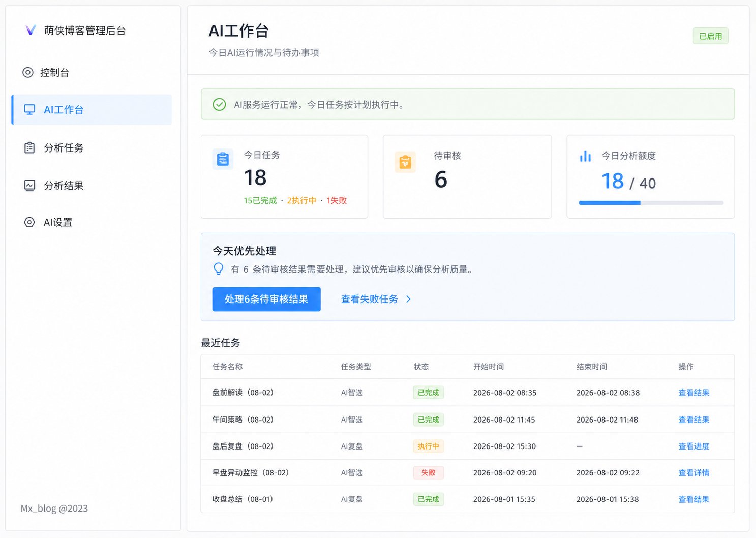Click the 萌侠博客 logo icon
The image size is (756, 538).
tap(31, 30)
